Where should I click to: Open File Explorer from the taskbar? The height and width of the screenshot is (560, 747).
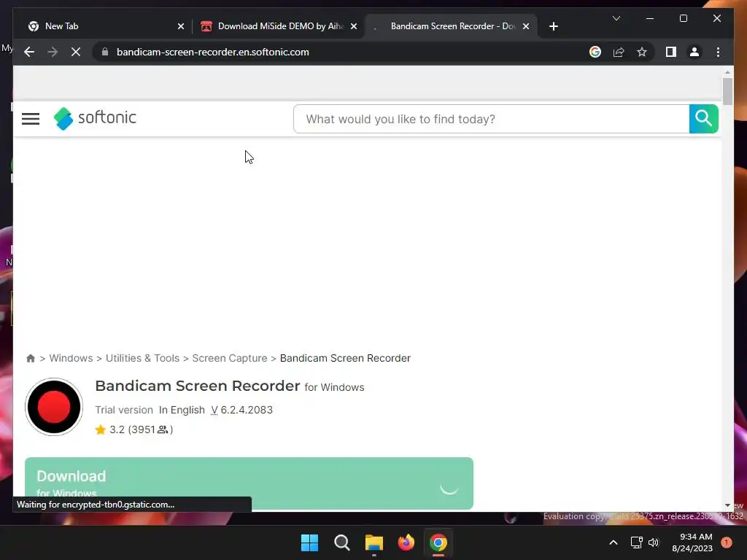tap(374, 542)
